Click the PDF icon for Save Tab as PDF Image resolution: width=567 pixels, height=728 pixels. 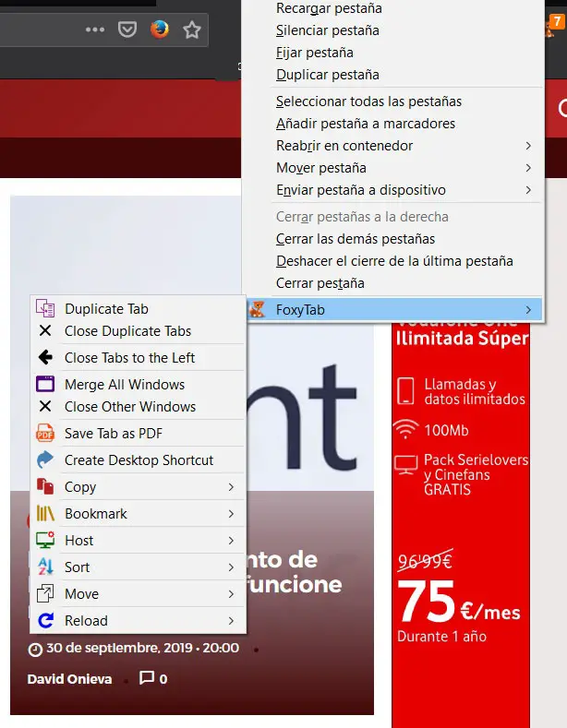tap(45, 433)
